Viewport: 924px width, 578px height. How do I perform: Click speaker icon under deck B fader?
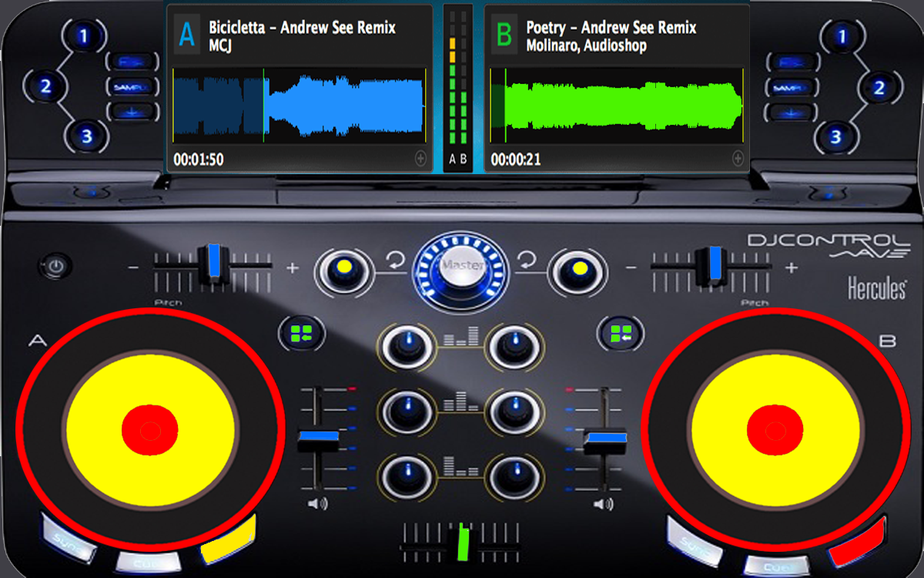point(604,504)
